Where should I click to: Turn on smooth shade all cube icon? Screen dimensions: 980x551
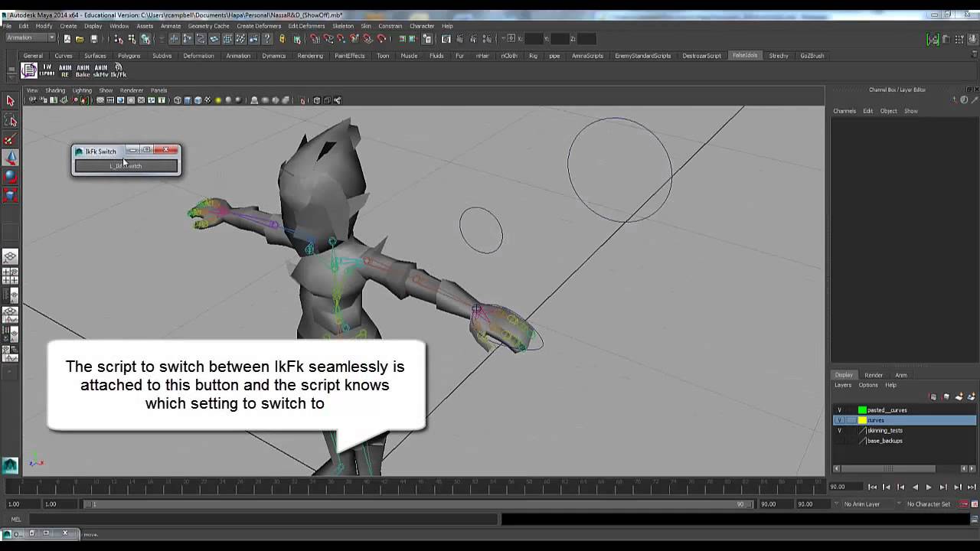click(x=188, y=100)
